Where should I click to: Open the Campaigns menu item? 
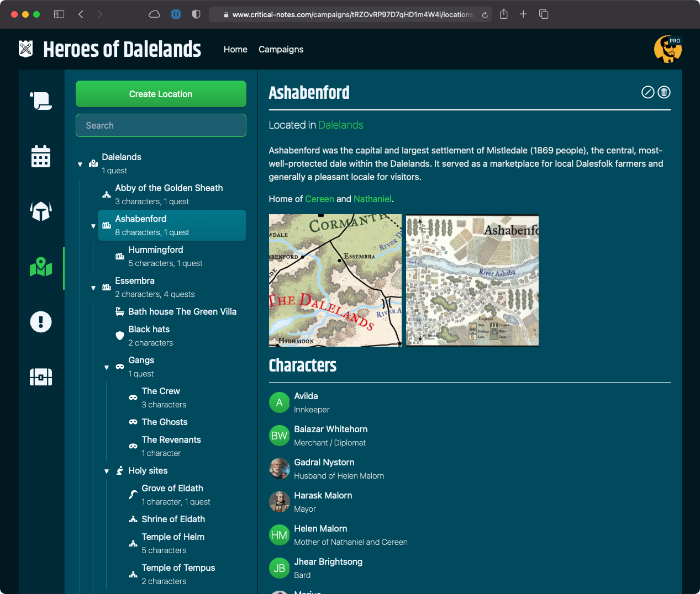tap(281, 49)
